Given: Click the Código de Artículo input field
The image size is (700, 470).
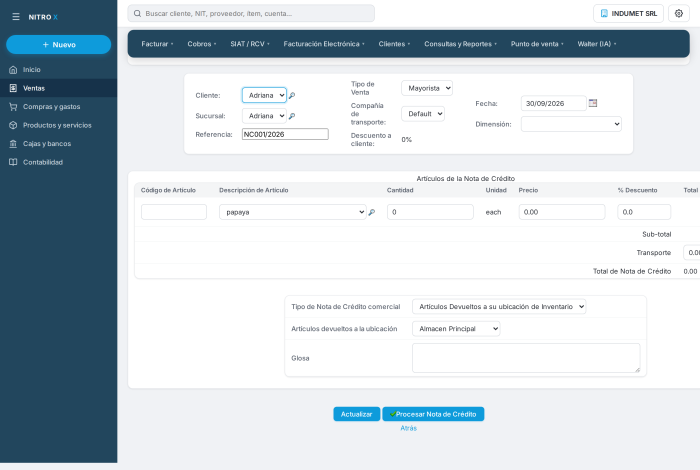Looking at the screenshot, I should (x=174, y=212).
